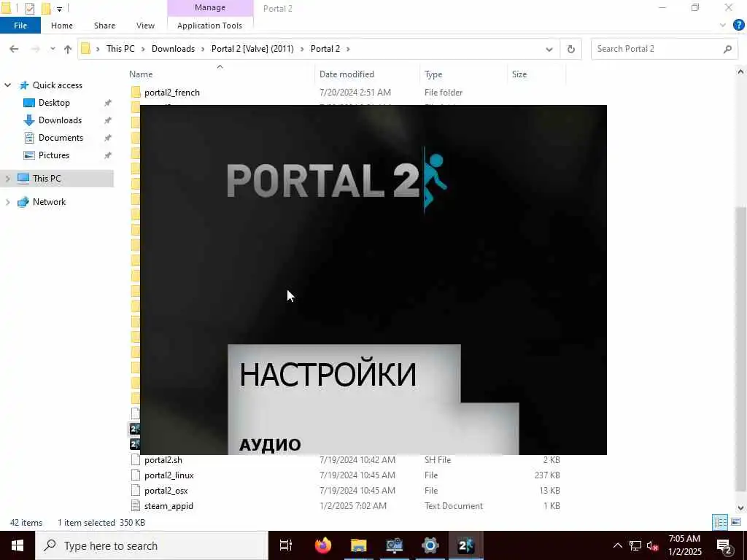
Task: Expand the This PC tree node
Action: pos(7,179)
